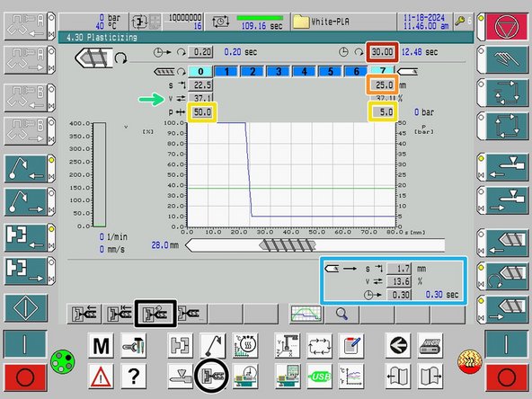The height and width of the screenshot is (399, 532).
Task: Go to next page book icon
Action: coord(430,377)
